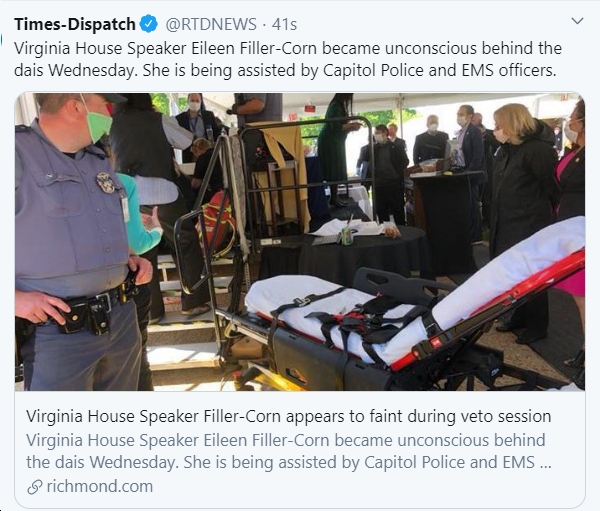The height and width of the screenshot is (511, 600).
Task: Click the gray card description's first line
Action: tap(285, 440)
